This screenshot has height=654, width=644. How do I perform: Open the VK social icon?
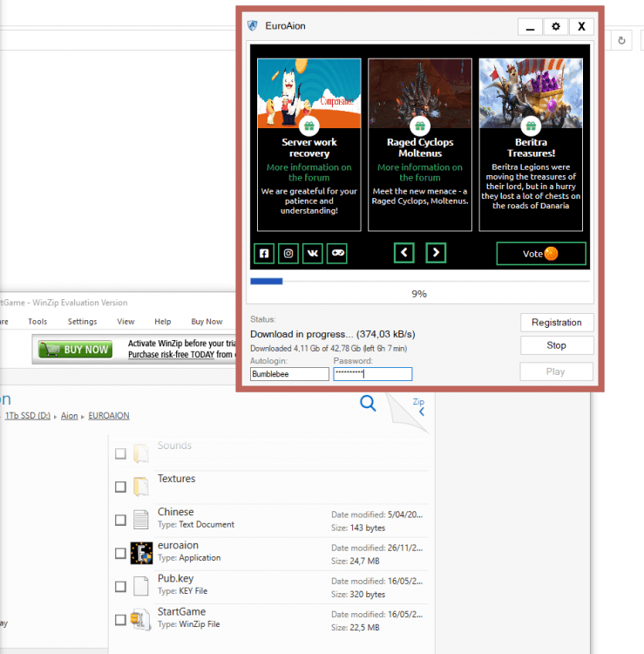pos(313,253)
